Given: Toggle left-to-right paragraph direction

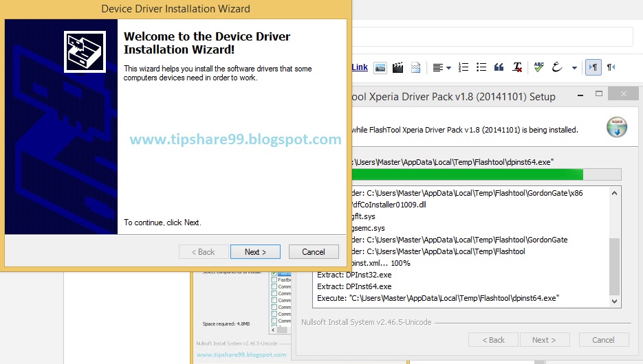Looking at the screenshot, I should click(x=593, y=67).
